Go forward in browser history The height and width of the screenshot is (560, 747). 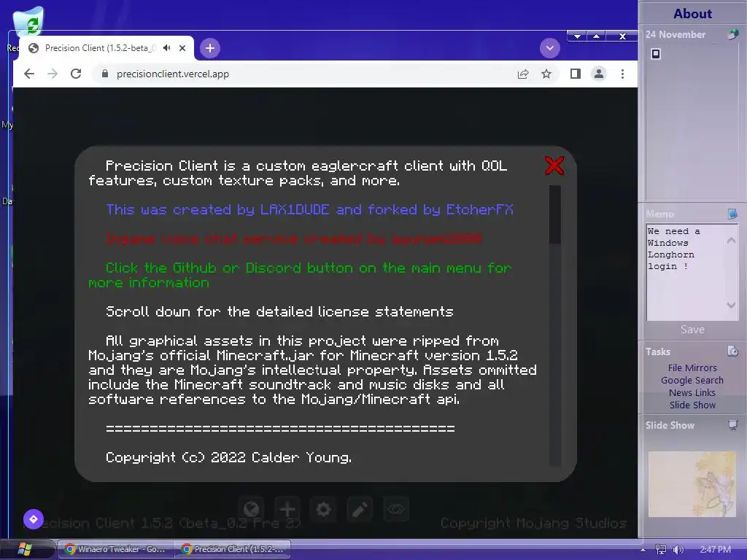pyautogui.click(x=53, y=74)
